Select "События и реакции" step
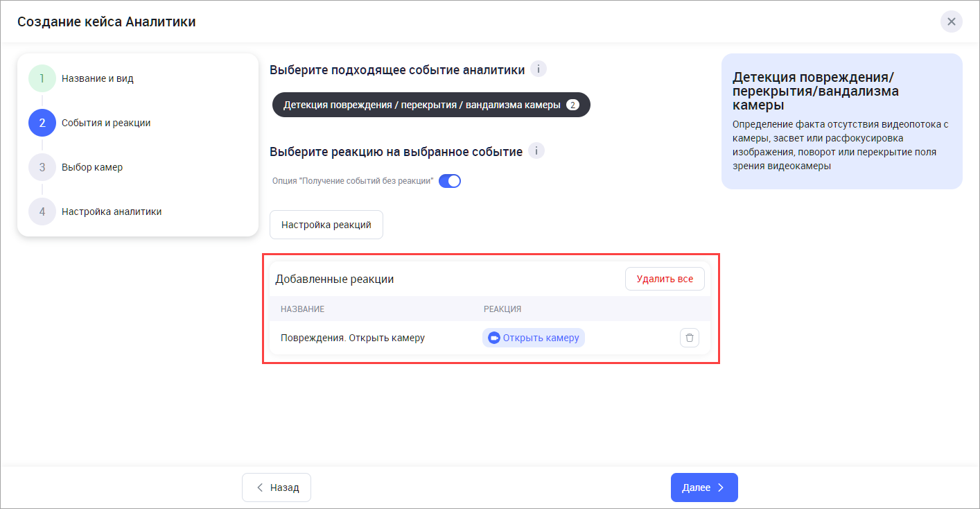The width and height of the screenshot is (980, 509). click(106, 123)
